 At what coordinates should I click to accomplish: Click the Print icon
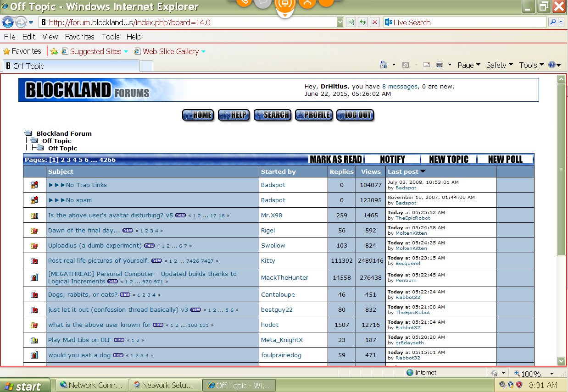click(x=440, y=65)
